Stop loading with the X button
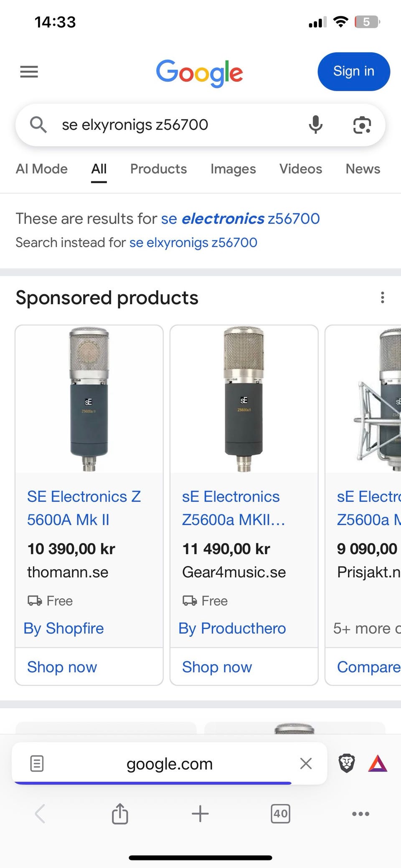 [x=306, y=764]
